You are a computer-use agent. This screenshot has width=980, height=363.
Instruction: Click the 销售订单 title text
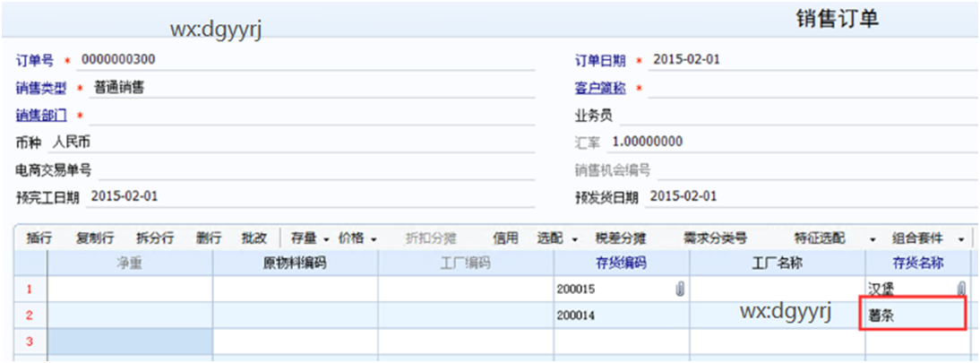tap(837, 20)
